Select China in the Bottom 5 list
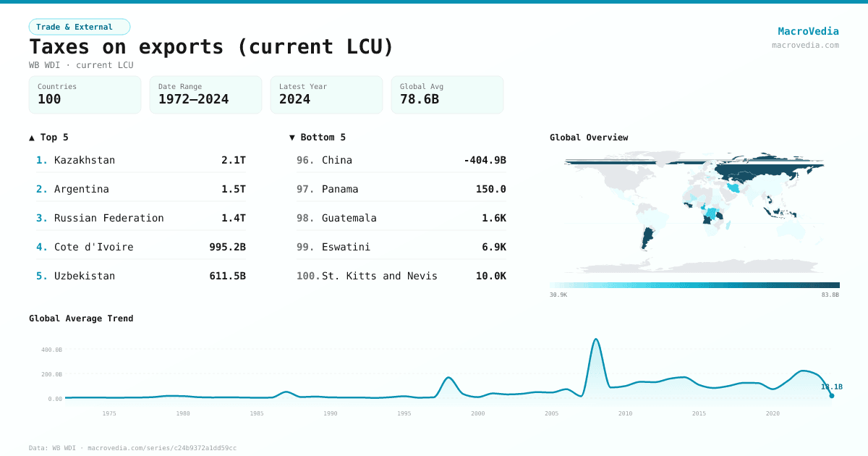The width and height of the screenshot is (868, 456). pos(401,160)
